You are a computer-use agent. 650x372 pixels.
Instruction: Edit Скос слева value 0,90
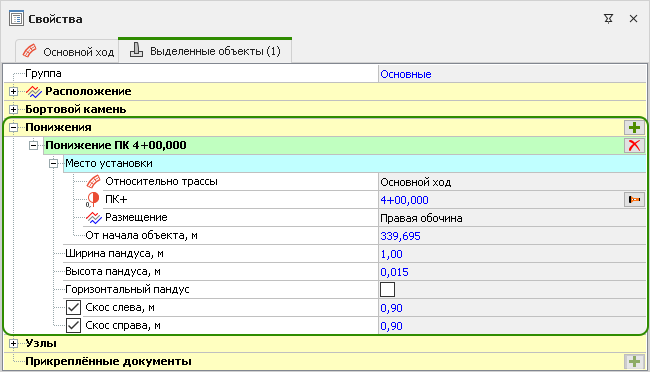tap(512, 308)
